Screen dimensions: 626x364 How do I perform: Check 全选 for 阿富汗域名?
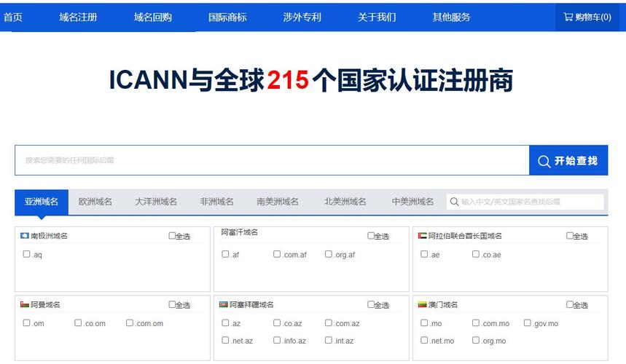pyautogui.click(x=371, y=236)
